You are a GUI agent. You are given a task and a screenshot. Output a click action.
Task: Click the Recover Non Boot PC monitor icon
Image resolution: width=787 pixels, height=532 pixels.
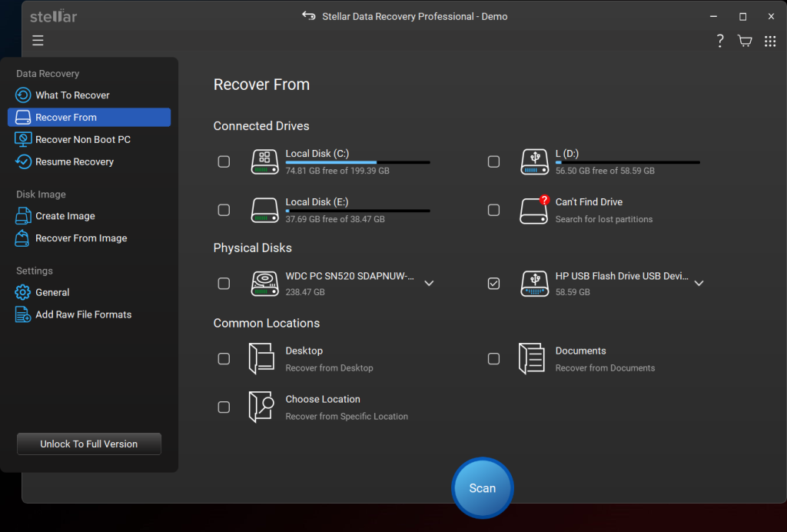(x=22, y=139)
